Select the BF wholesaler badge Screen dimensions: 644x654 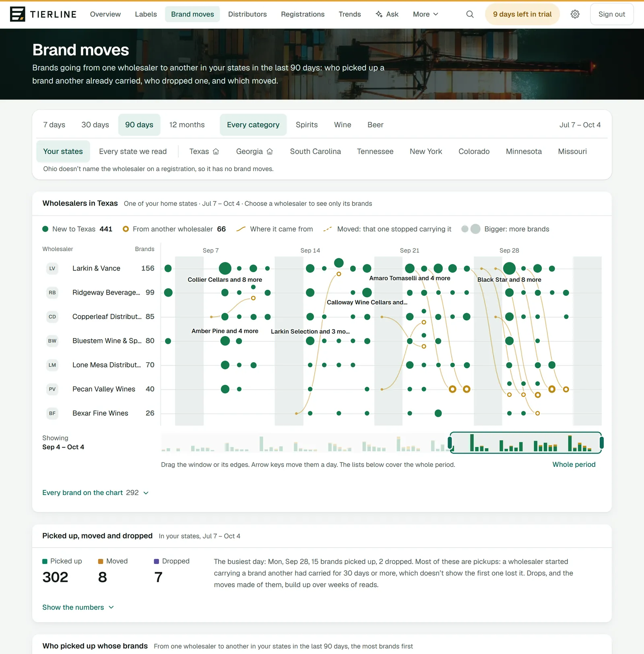(x=52, y=413)
